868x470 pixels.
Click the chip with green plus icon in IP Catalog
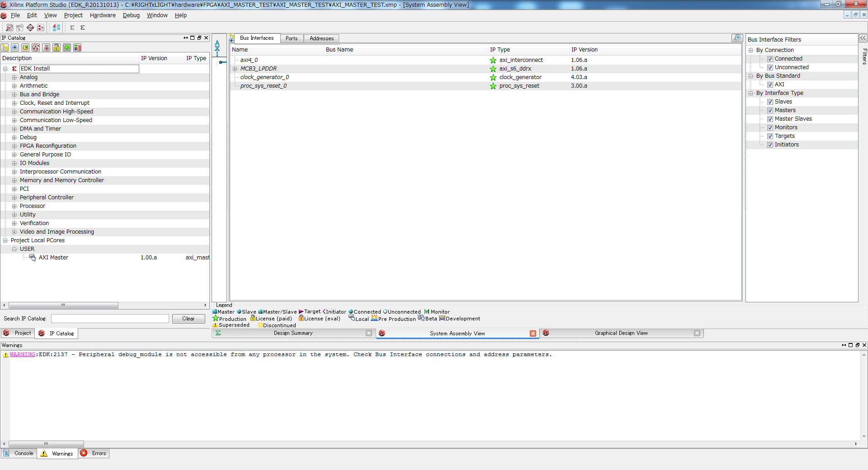tap(25, 47)
